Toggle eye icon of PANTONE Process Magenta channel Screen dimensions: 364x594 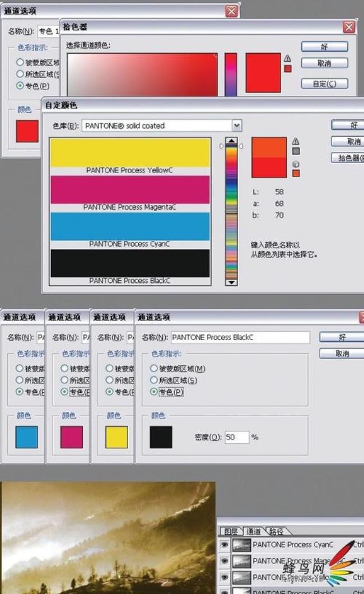point(225,561)
